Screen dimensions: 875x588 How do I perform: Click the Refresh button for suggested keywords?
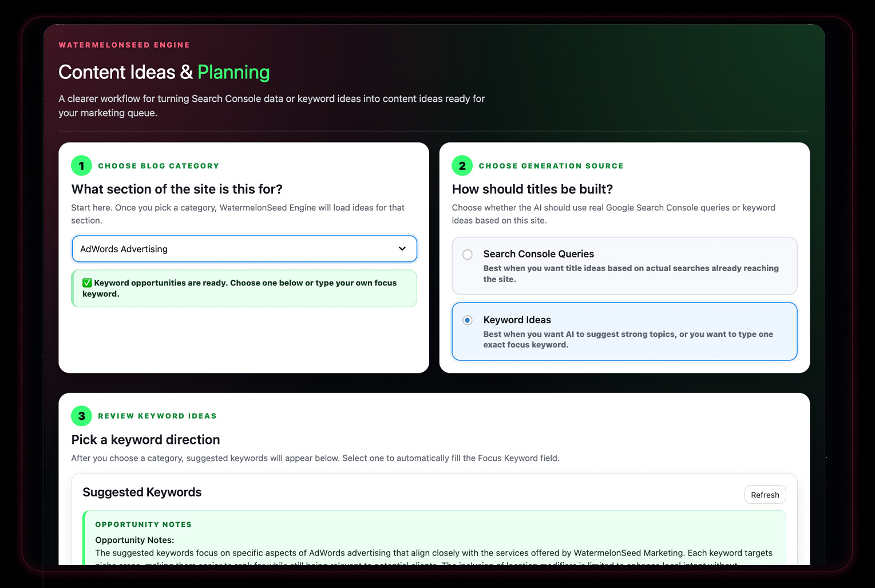coord(765,495)
